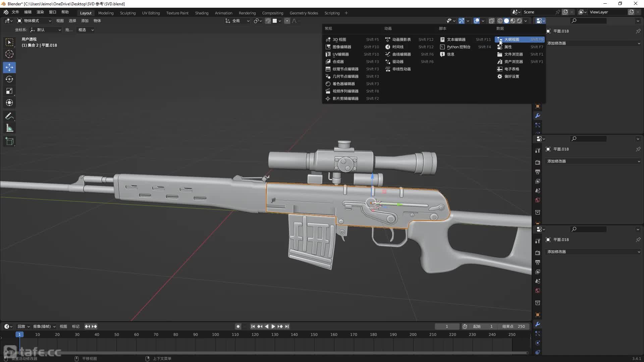Select the Add Cube tool
The height and width of the screenshot is (362, 644).
coord(9,141)
